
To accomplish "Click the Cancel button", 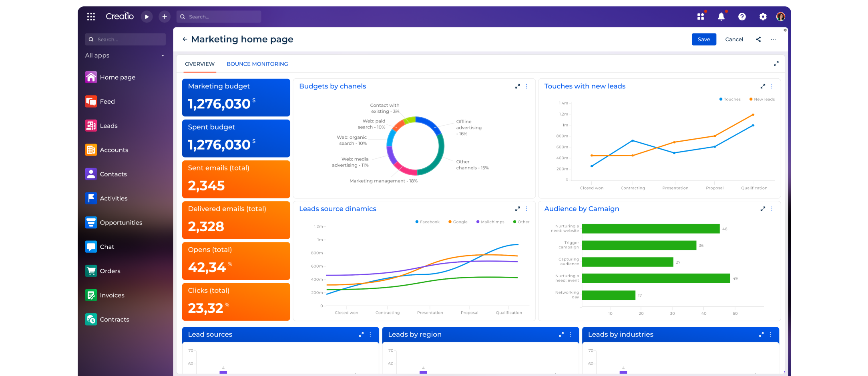I will 734,39.
